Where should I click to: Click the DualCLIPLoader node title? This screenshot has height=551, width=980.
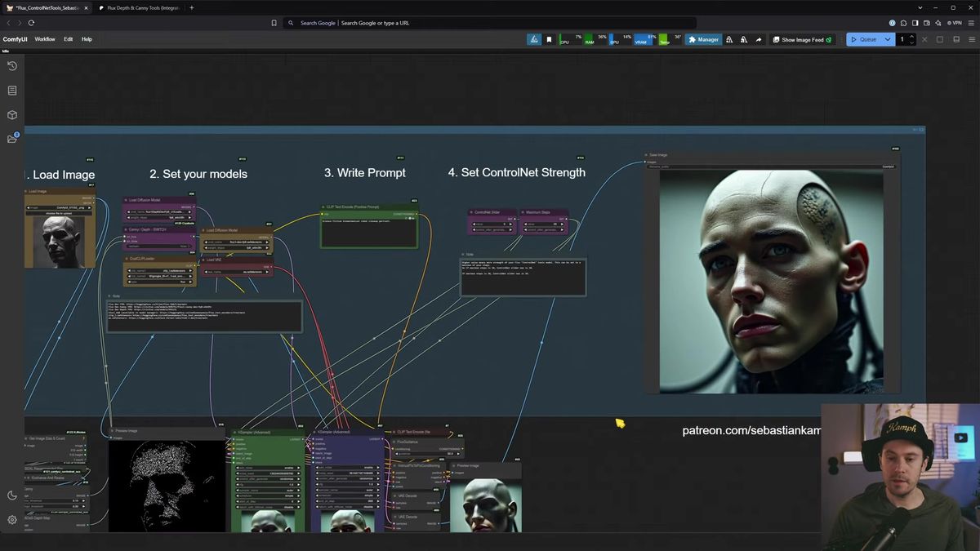click(x=142, y=259)
